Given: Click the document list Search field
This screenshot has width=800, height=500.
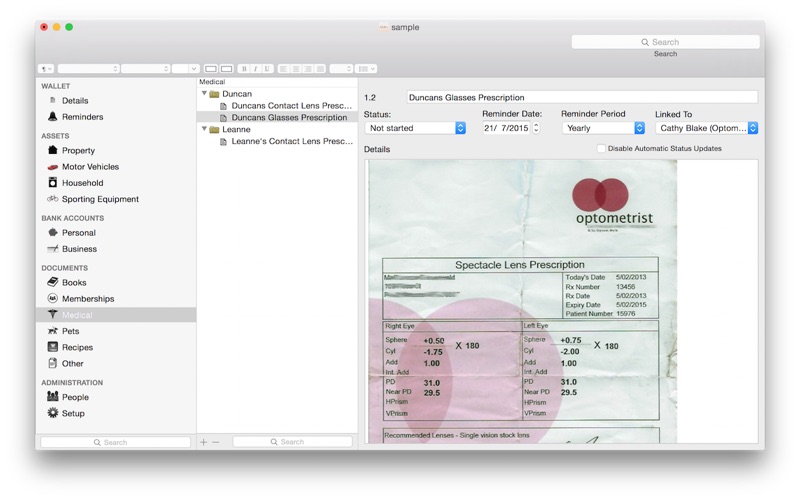Looking at the screenshot, I should pyautogui.click(x=292, y=442).
